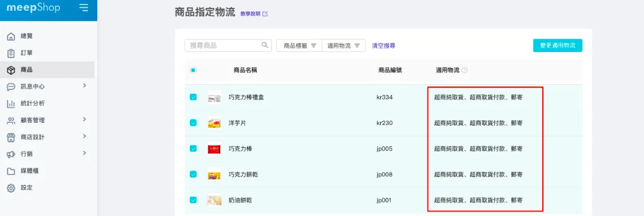Click the 媒體櫃 folder icon
This screenshot has height=216, width=644.
click(x=11, y=171)
